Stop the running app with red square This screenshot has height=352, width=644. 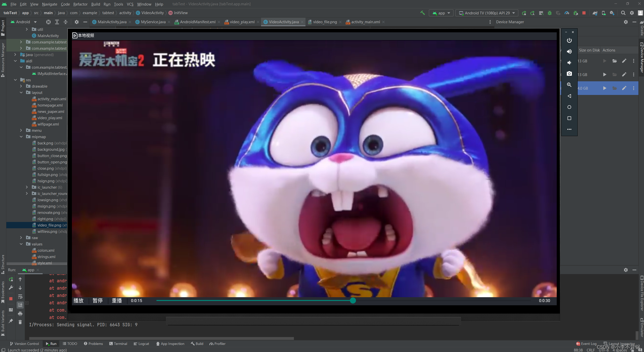tap(584, 13)
